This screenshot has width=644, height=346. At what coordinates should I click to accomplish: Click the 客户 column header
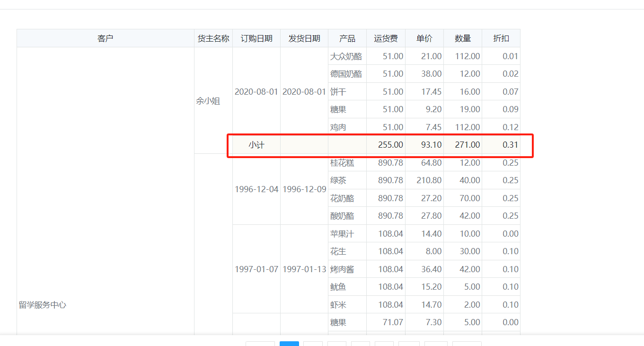click(105, 38)
